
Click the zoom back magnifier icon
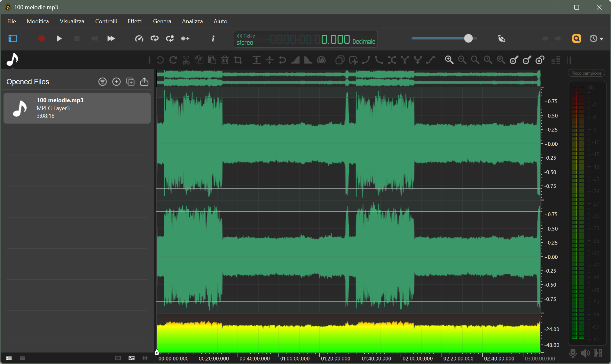[x=501, y=60]
